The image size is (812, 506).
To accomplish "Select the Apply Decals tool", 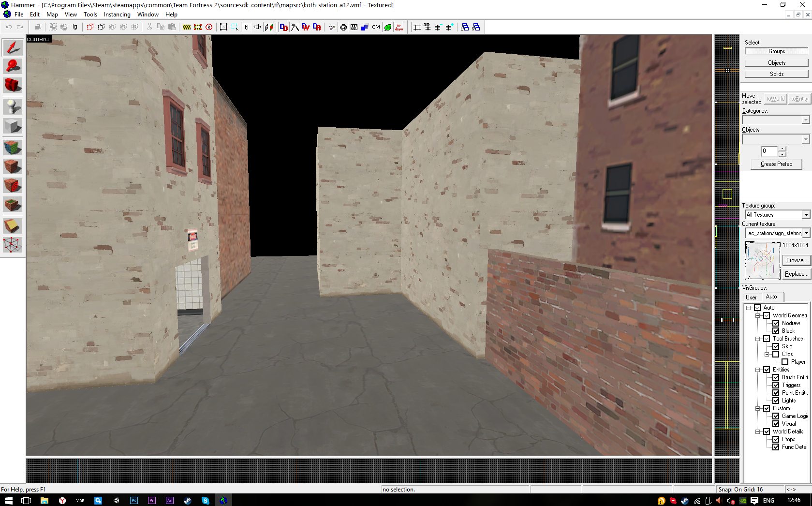I will [x=13, y=185].
